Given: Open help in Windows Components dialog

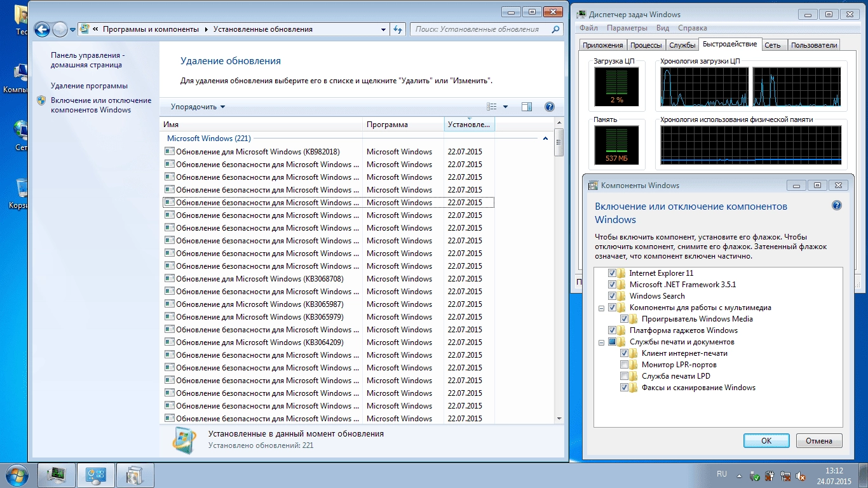Looking at the screenshot, I should click(837, 206).
